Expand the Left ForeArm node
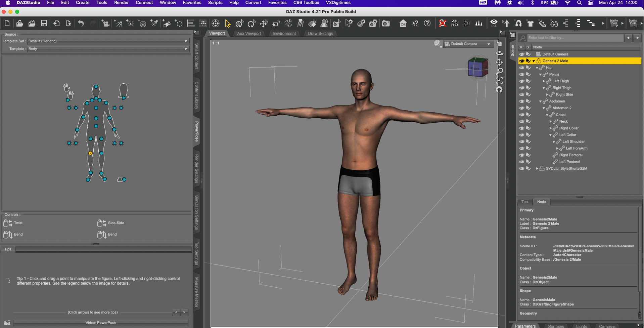The height and width of the screenshot is (328, 644). pos(557,148)
